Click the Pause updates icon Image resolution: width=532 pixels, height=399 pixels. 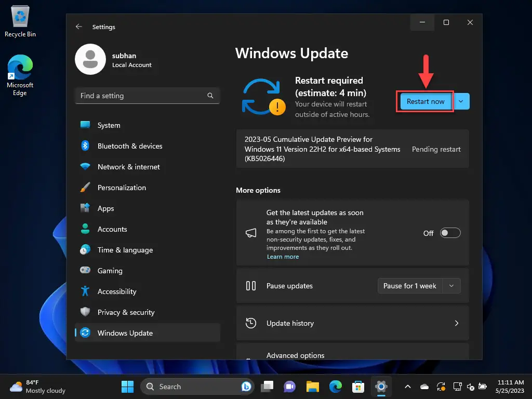click(251, 286)
